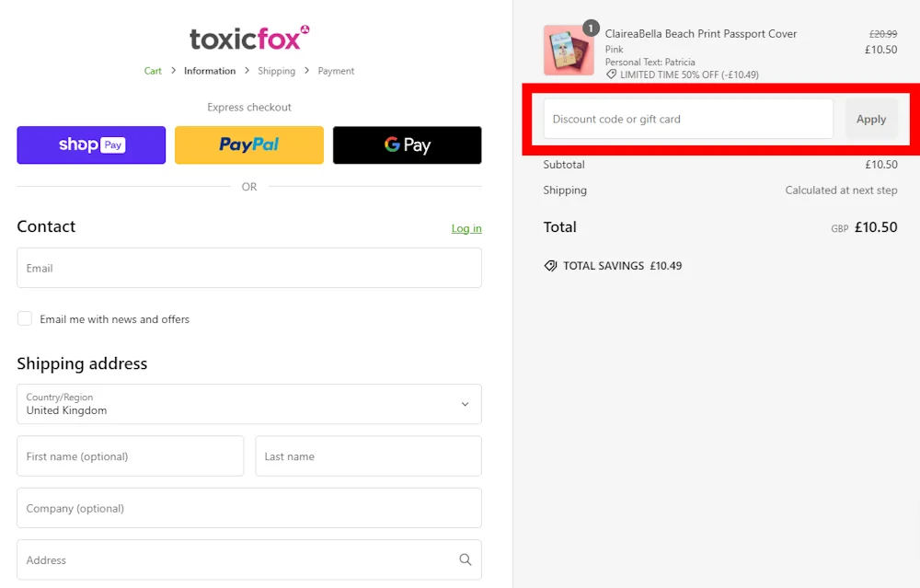Check Email me with news and offers
Viewport: 920px width, 588px height.
[25, 318]
